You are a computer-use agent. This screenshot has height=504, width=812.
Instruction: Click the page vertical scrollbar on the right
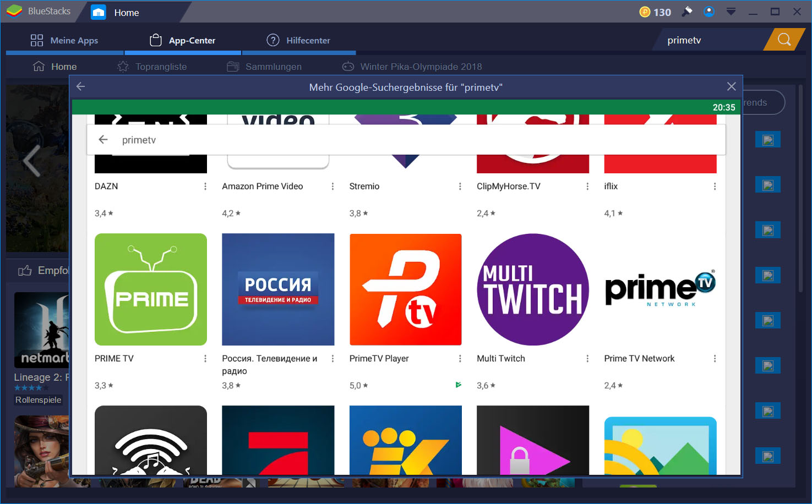tap(800, 187)
